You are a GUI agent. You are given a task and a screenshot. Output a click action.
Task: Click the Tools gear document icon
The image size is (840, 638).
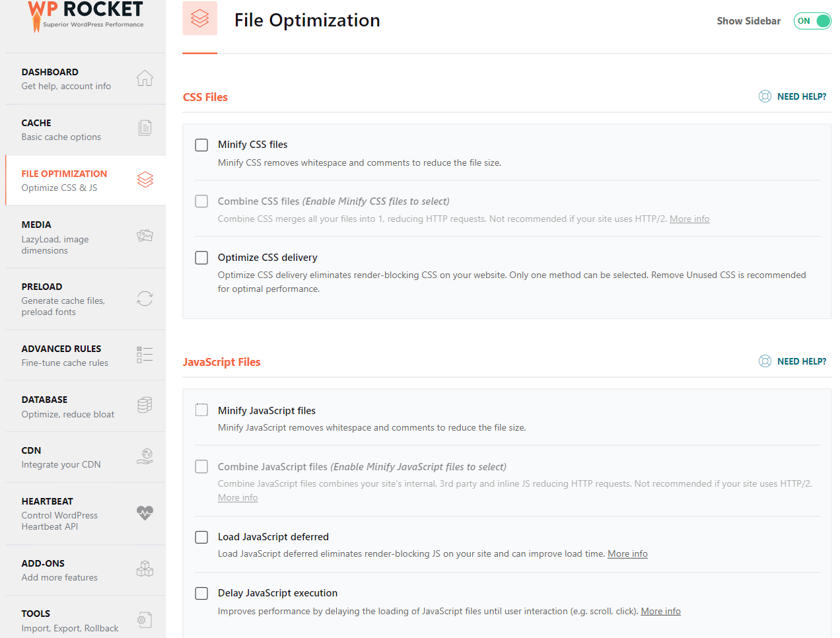(145, 620)
